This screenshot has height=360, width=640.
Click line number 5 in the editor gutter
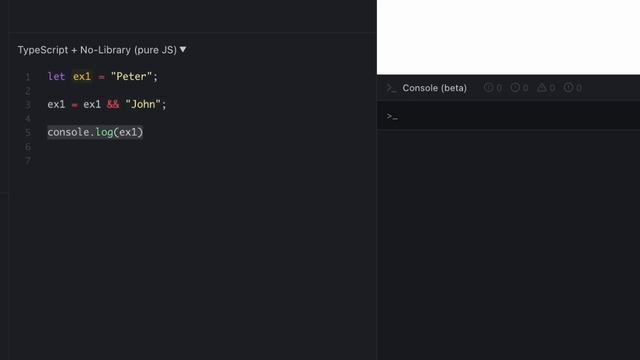tap(28, 133)
